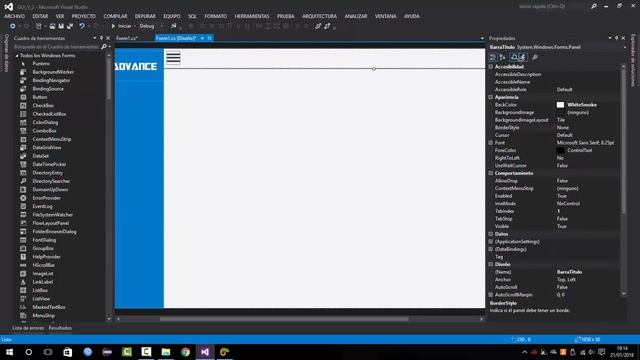Open the Explorador de soluciones side tab
The image size is (640, 360).
(633, 60)
